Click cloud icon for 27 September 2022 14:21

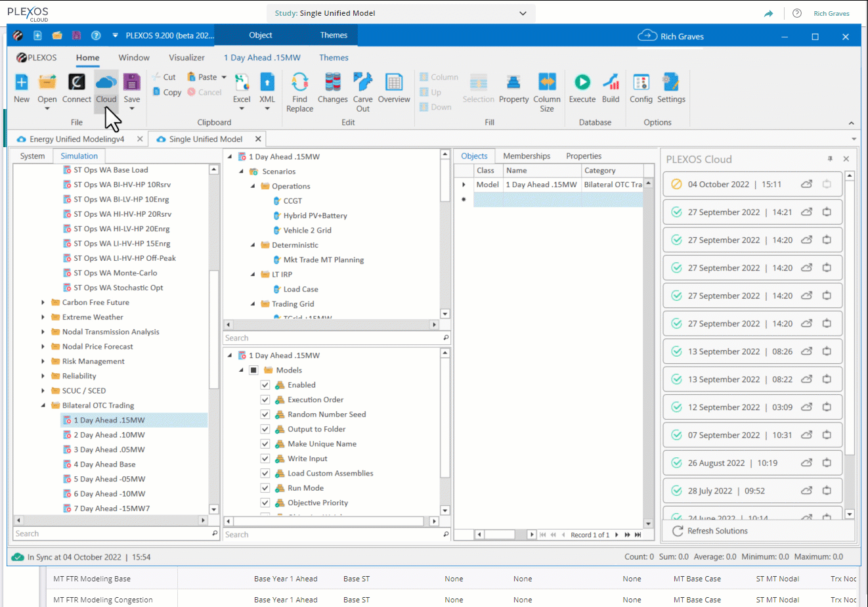tap(807, 212)
